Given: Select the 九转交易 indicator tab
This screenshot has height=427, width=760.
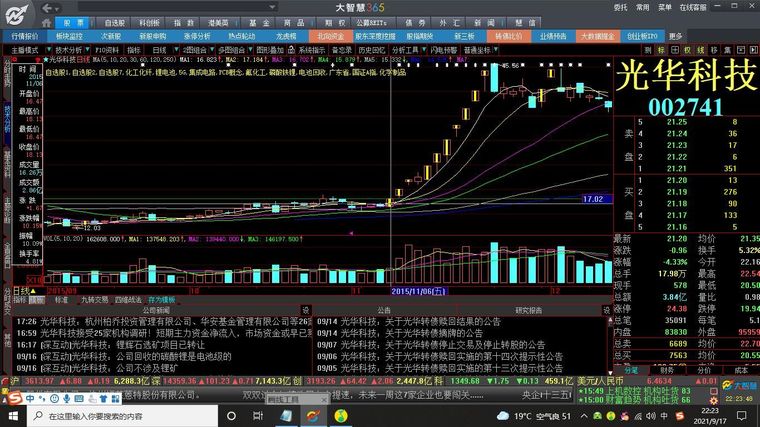Looking at the screenshot, I should click(94, 300).
